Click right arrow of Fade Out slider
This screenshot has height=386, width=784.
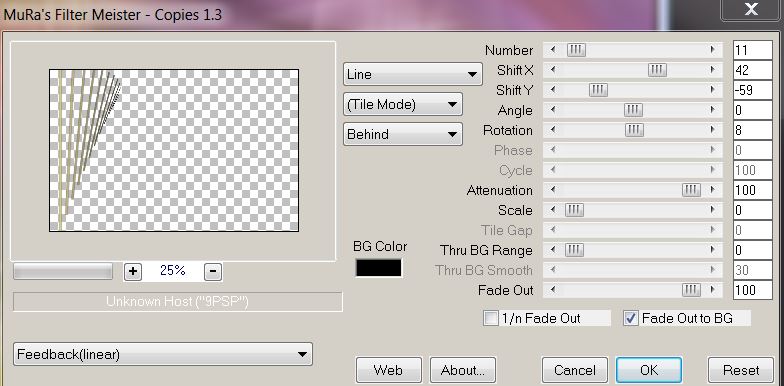[x=712, y=290]
